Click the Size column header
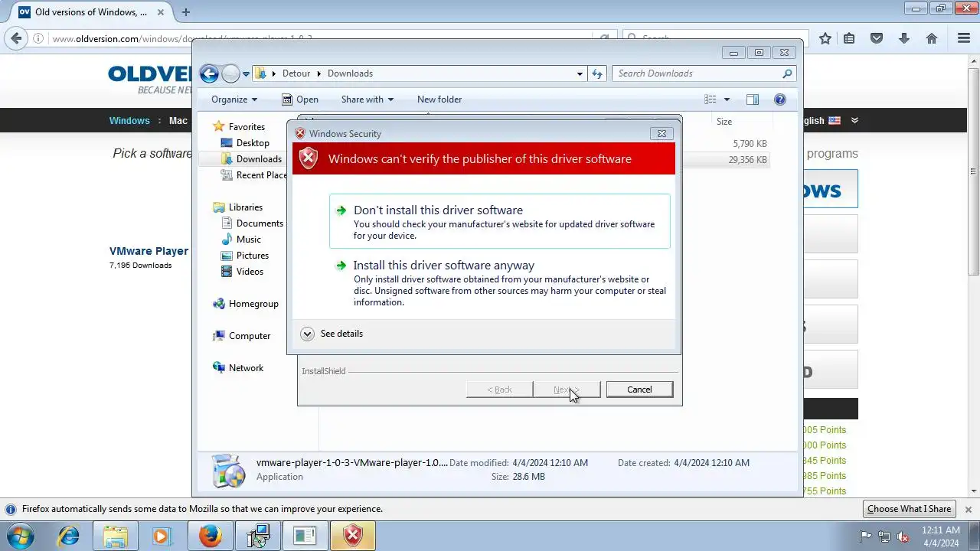Image resolution: width=980 pixels, height=551 pixels. tap(742, 122)
